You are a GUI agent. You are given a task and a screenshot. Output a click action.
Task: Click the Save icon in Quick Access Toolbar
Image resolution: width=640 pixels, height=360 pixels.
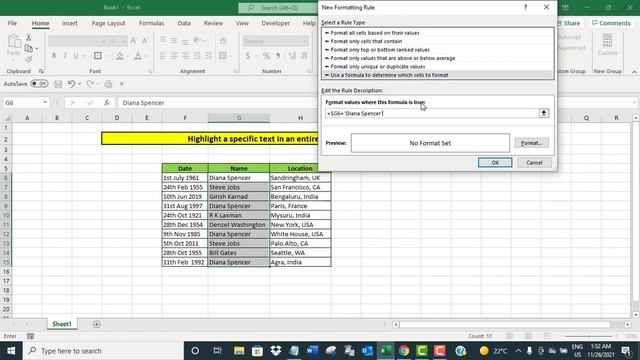pyautogui.click(x=58, y=84)
